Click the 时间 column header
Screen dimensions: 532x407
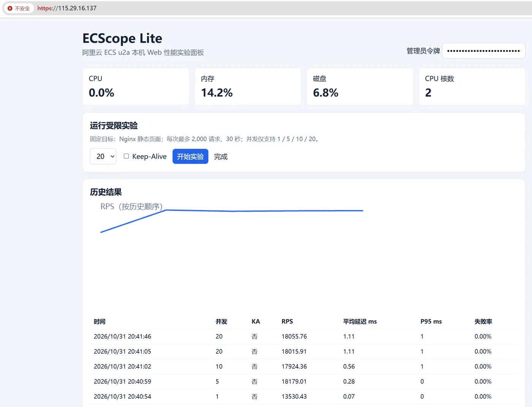[100, 321]
